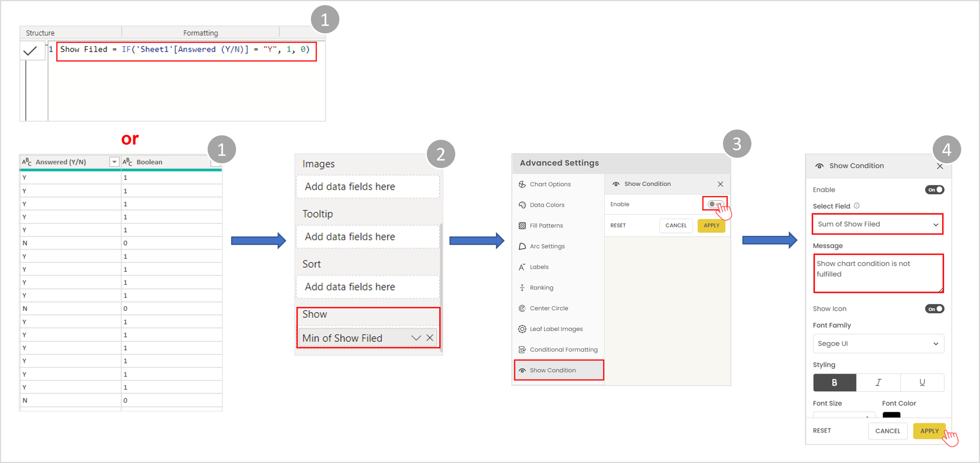Image resolution: width=980 pixels, height=463 pixels.
Task: Click the Italic styling icon
Action: tap(878, 383)
